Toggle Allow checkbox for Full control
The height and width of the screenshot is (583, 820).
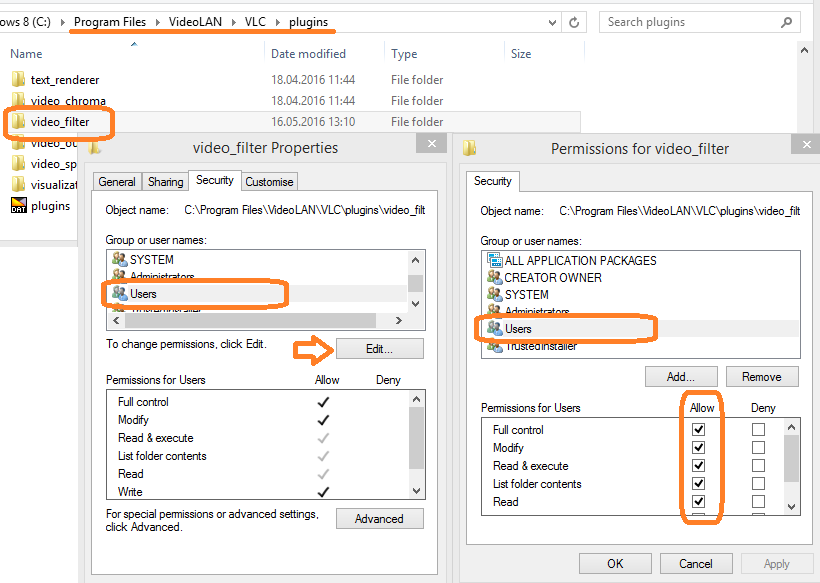tap(699, 430)
